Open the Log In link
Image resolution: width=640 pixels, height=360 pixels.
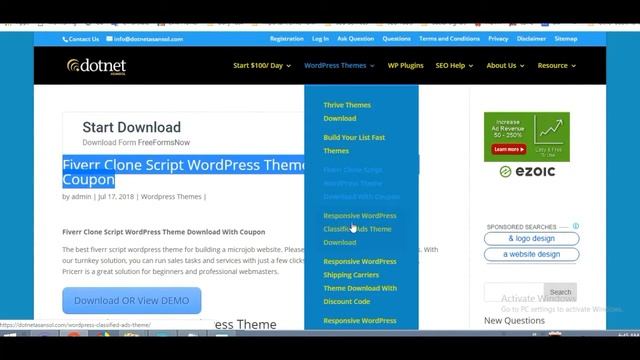click(320, 39)
